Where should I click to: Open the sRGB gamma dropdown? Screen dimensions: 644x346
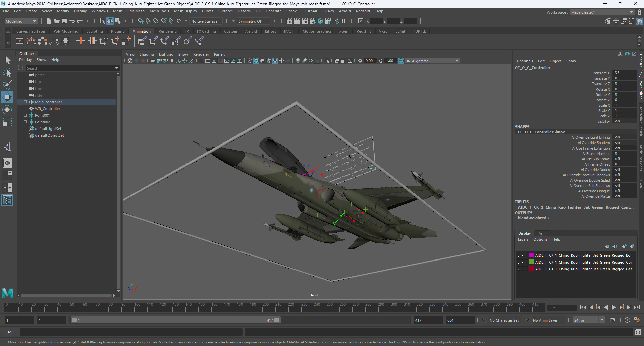tap(432, 61)
